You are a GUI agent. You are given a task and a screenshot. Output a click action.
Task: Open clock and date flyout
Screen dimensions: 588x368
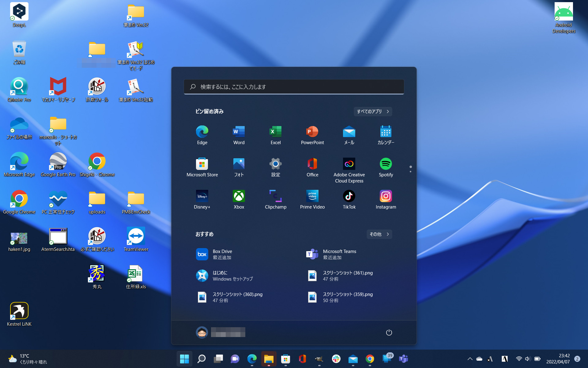click(558, 359)
